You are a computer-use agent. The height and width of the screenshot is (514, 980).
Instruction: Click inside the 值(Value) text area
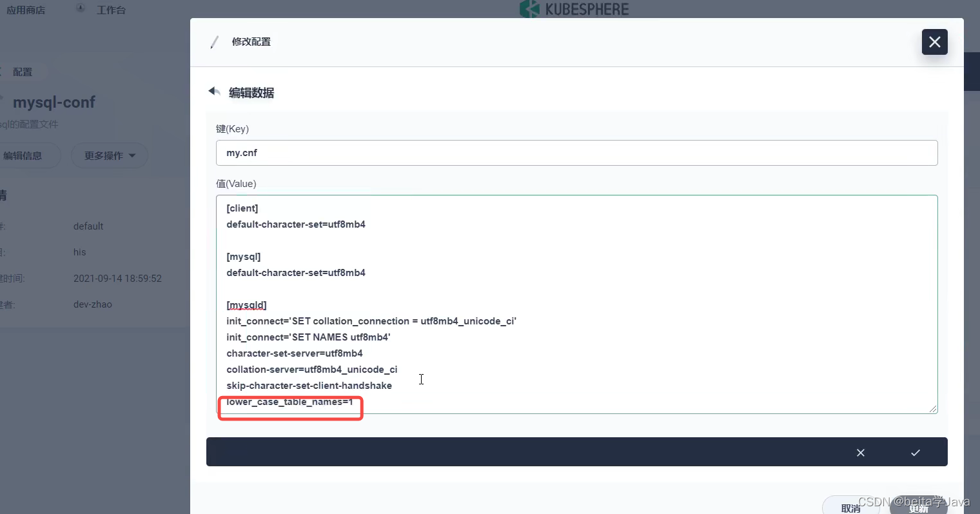coord(576,304)
